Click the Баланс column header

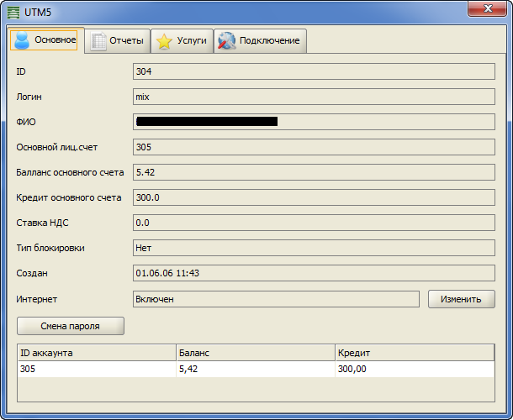pyautogui.click(x=255, y=353)
